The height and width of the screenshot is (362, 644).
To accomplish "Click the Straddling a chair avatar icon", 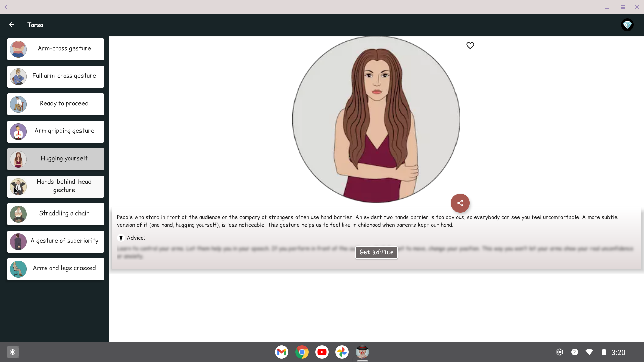I will 18,214.
